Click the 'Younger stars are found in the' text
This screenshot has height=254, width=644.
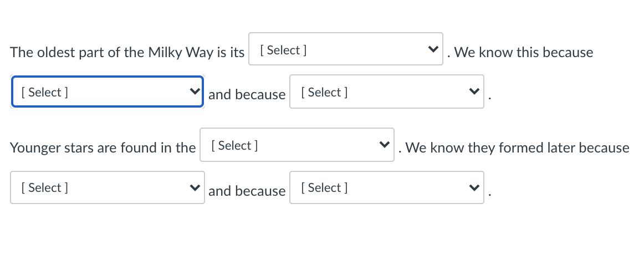103,148
